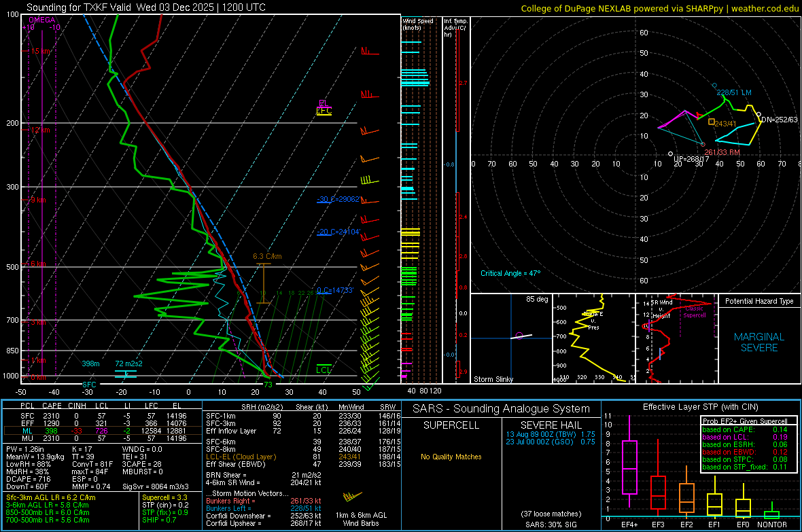Click the -20 C=24104' height label

[338, 232]
